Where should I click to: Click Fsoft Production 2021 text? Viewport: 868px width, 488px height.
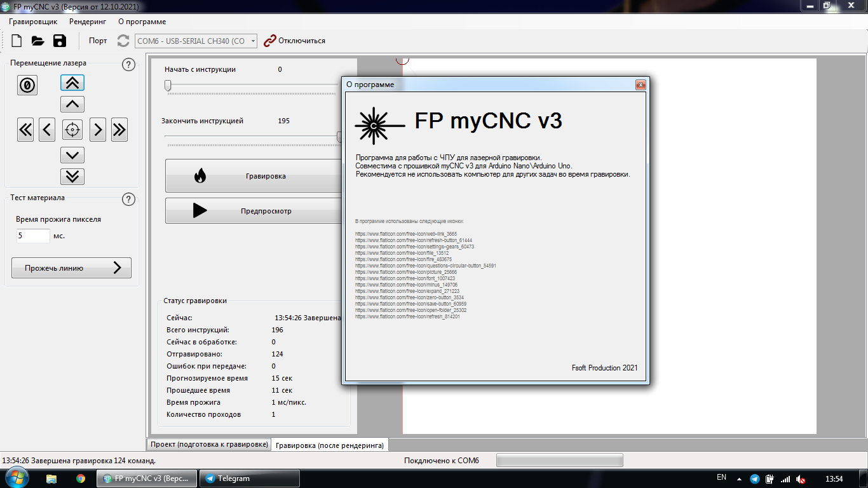pyautogui.click(x=604, y=368)
